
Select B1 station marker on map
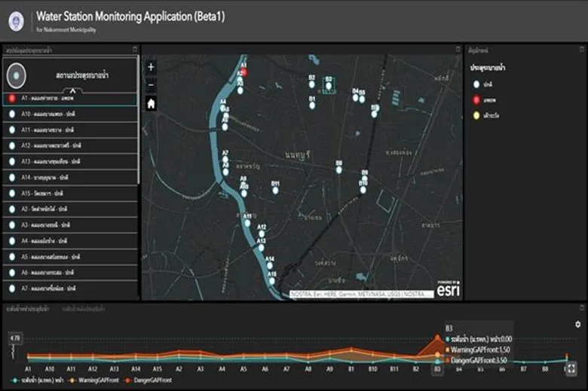(x=312, y=105)
